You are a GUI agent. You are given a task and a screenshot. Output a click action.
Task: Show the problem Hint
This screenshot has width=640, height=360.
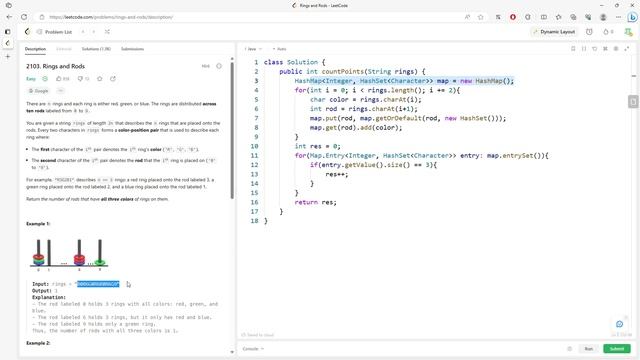[x=206, y=66]
